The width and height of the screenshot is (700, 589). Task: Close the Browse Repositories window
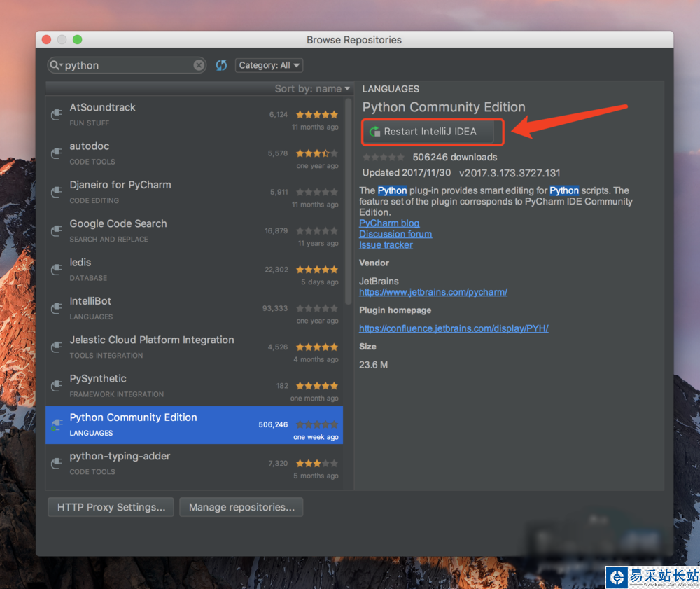click(46, 40)
